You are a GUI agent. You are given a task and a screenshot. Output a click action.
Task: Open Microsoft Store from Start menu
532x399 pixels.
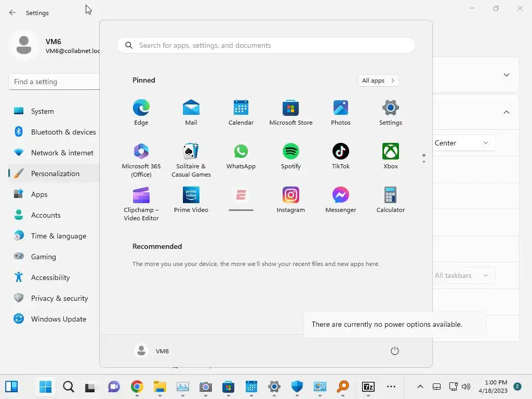point(291,113)
